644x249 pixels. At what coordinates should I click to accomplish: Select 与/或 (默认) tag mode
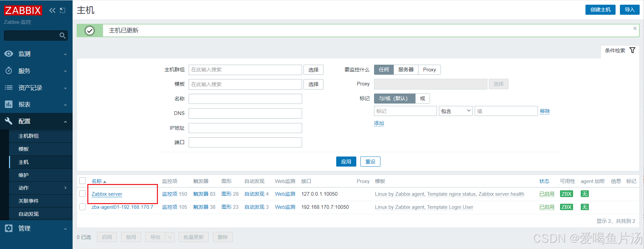pos(394,98)
